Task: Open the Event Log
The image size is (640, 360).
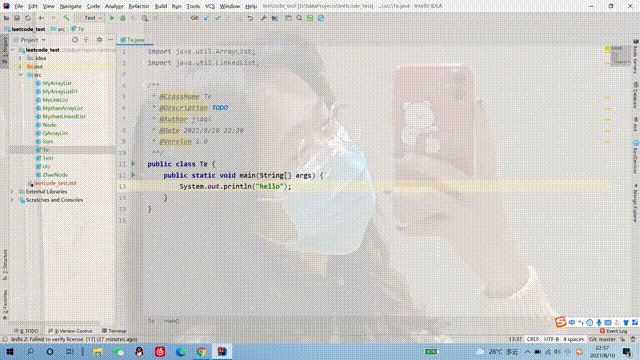Action: 613,331
